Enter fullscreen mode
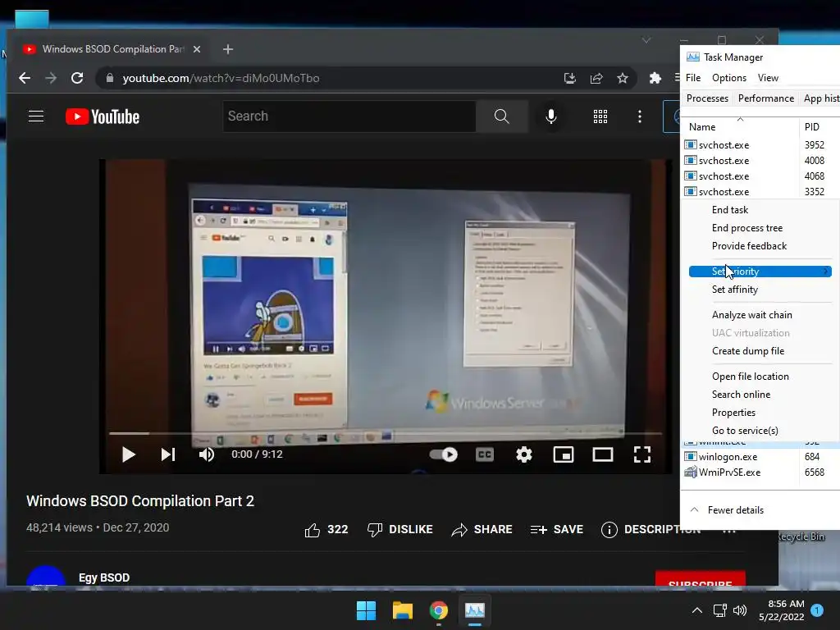The width and height of the screenshot is (840, 630). tap(641, 454)
